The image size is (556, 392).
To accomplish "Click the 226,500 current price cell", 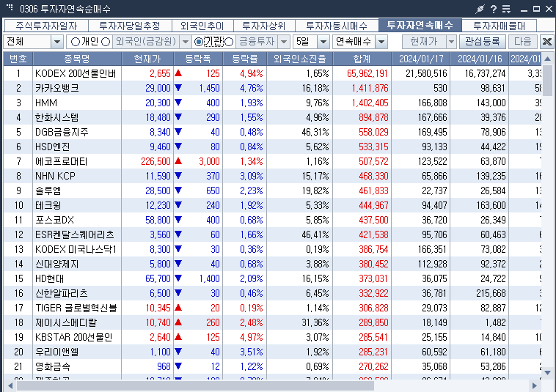I will coord(156,161).
